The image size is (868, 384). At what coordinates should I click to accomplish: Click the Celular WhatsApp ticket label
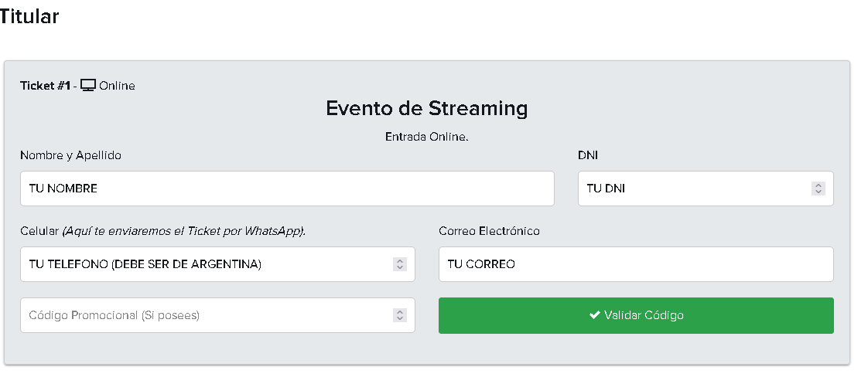(162, 231)
